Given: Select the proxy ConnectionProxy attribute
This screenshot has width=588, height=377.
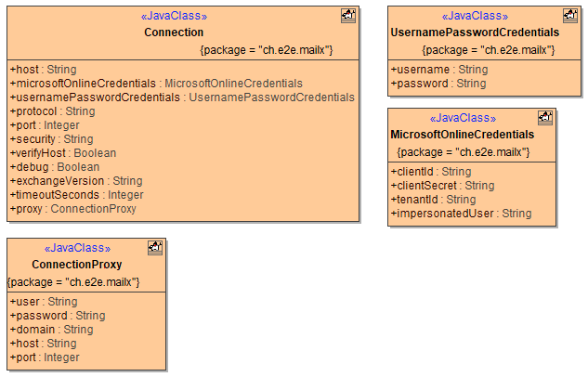Looking at the screenshot, I should [x=72, y=209].
